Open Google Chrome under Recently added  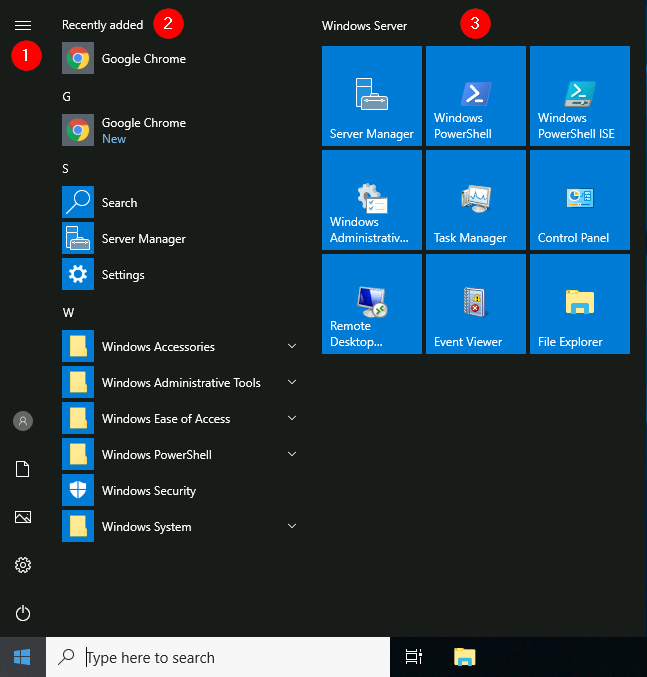coord(181,58)
